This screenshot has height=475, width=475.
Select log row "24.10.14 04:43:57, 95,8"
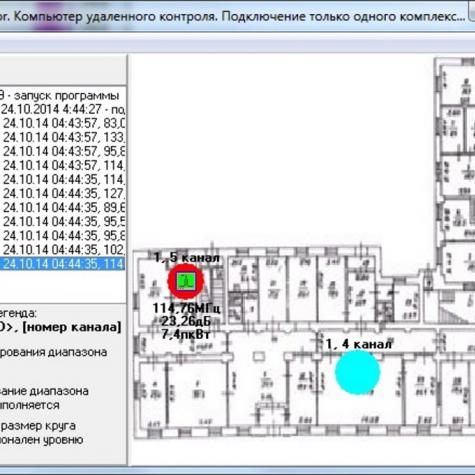coord(63,151)
